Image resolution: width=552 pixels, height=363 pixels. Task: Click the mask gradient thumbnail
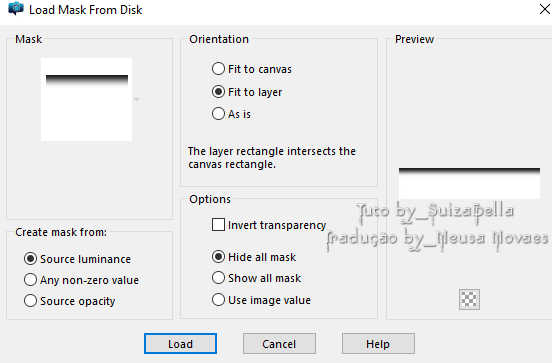[87, 100]
